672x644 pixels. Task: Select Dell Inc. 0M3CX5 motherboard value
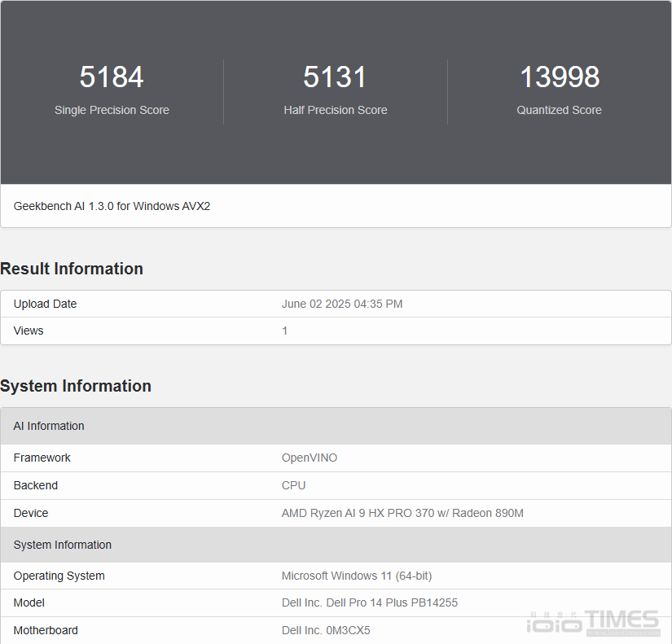coord(326,630)
